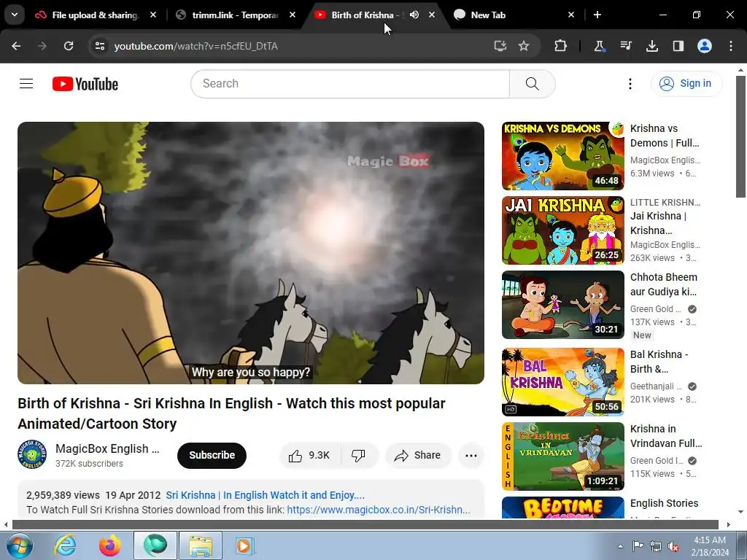Bookmark this page with the star
747x560 pixels.
pyautogui.click(x=524, y=46)
